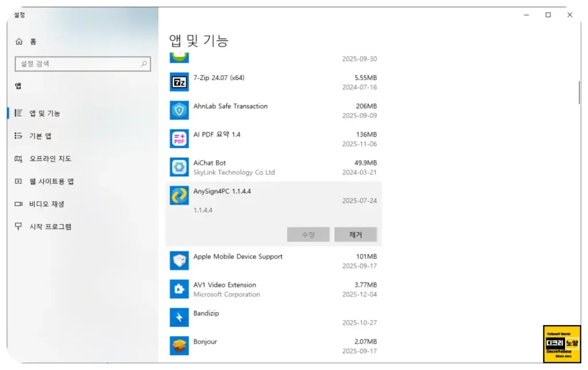
Task: Click the AnySign4PC app icon
Action: point(179,195)
